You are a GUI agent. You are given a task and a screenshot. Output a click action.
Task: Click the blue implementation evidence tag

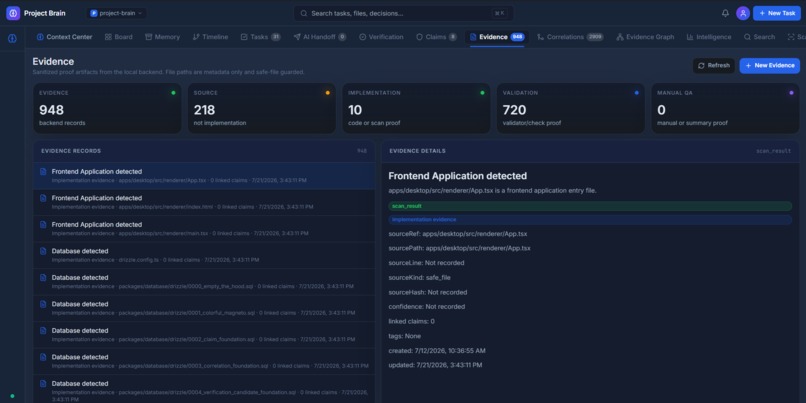[x=590, y=219]
